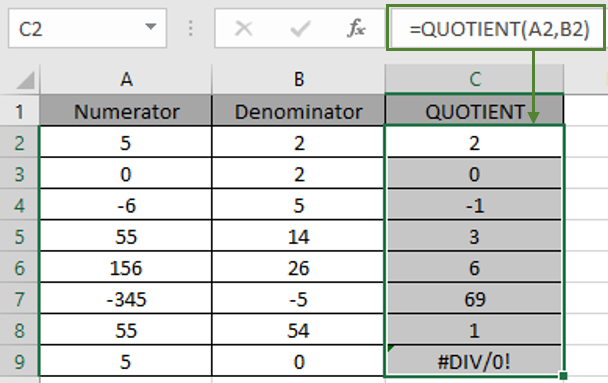Image resolution: width=608 pixels, height=383 pixels.
Task: Expand the Name Box dropdown arrow
Action: 150,27
